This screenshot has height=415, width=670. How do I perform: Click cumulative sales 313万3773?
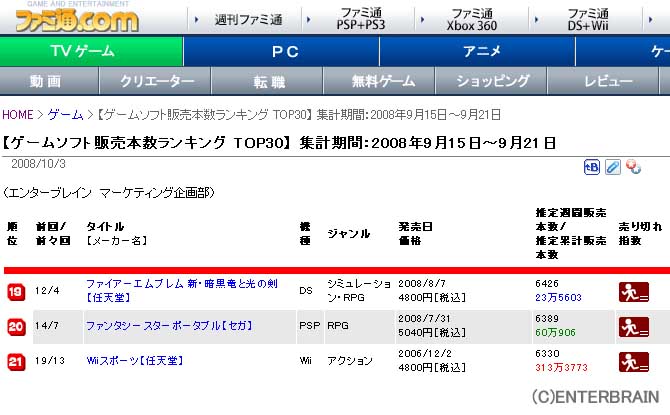(x=561, y=368)
